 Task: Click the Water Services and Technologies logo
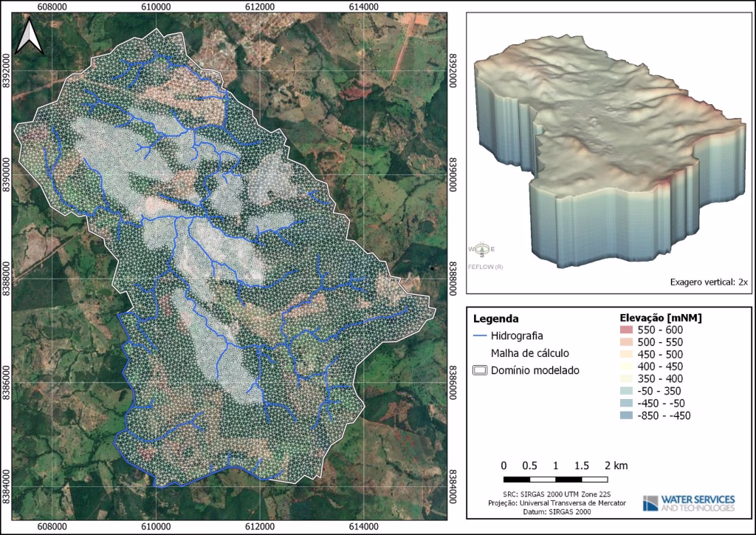(689, 503)
